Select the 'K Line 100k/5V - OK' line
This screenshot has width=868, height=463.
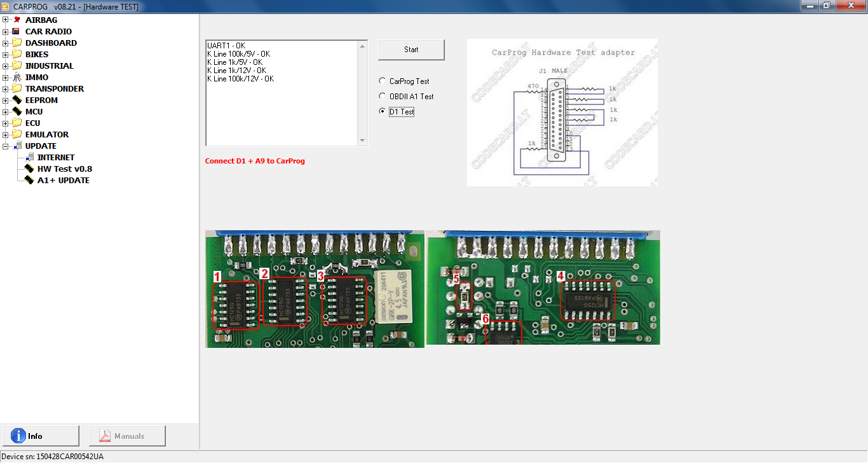pos(238,54)
